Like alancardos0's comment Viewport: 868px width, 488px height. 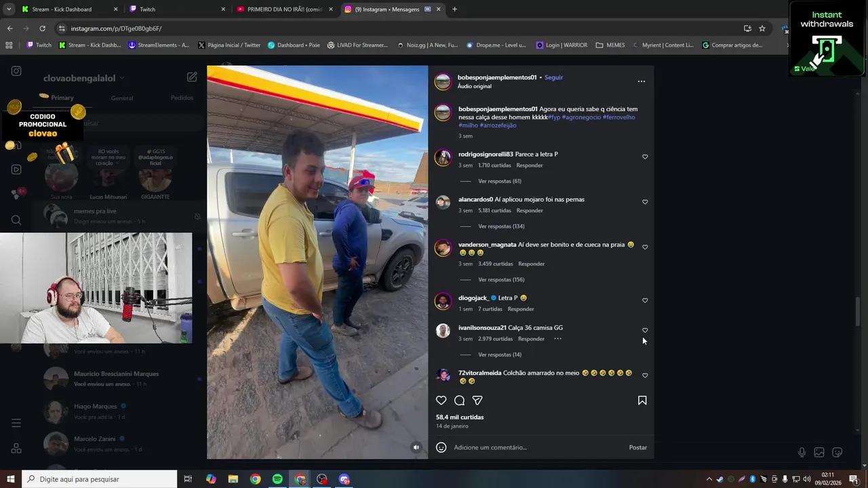click(645, 202)
